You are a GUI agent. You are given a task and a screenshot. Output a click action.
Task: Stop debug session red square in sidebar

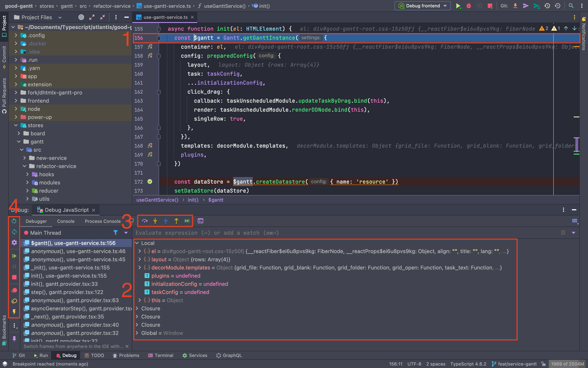pyautogui.click(x=14, y=277)
